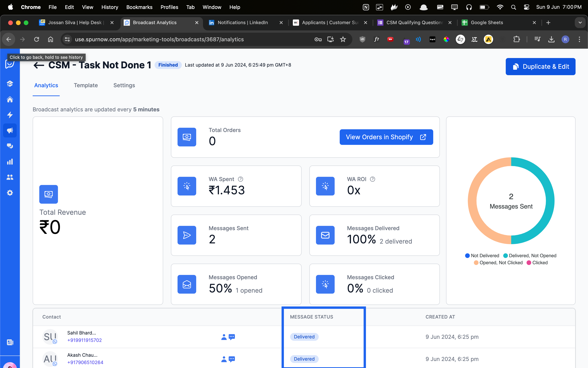Open a new browser tab
Viewport: 588px width, 368px height.
548,23
